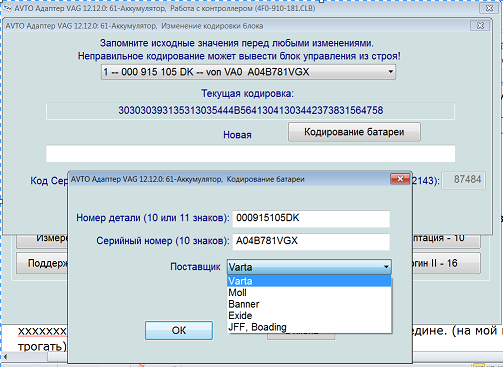Screen dimensions: 503x367
Task: Close the Работа с контроллером window
Action: [x=489, y=8]
